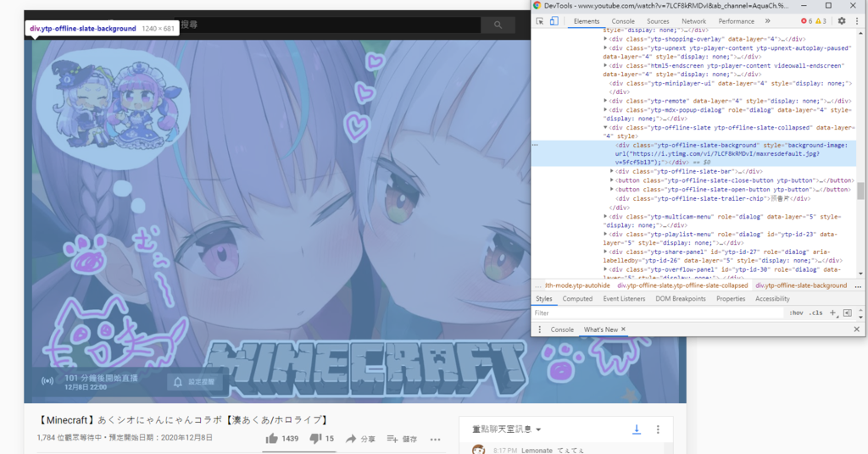
Task: Collapse the ytp-offline-slate div node
Action: click(605, 128)
